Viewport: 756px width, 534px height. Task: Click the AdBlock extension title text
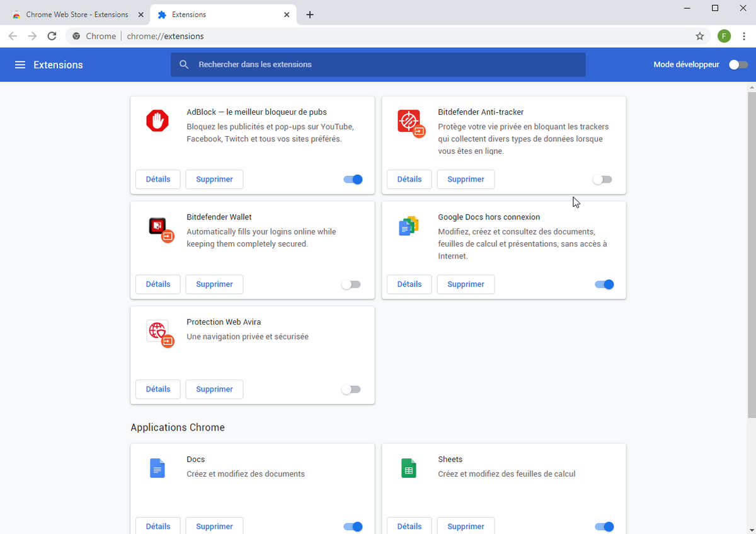click(256, 112)
